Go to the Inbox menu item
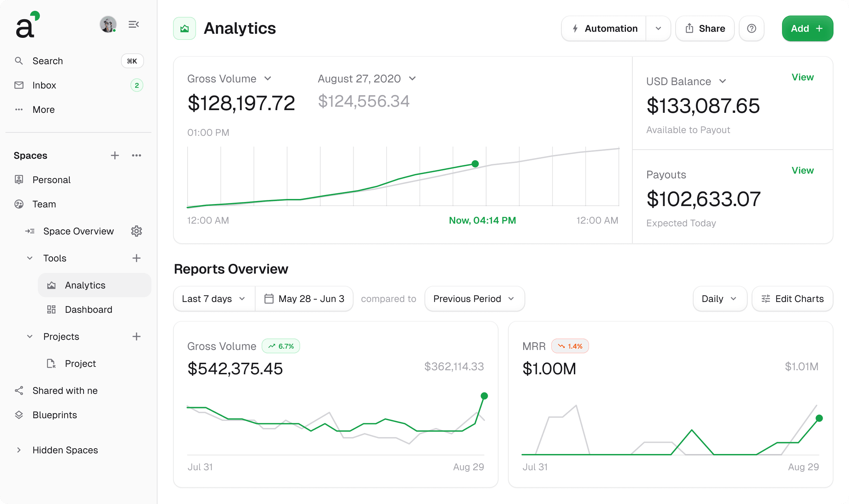This screenshot has height=504, width=849. point(44,85)
